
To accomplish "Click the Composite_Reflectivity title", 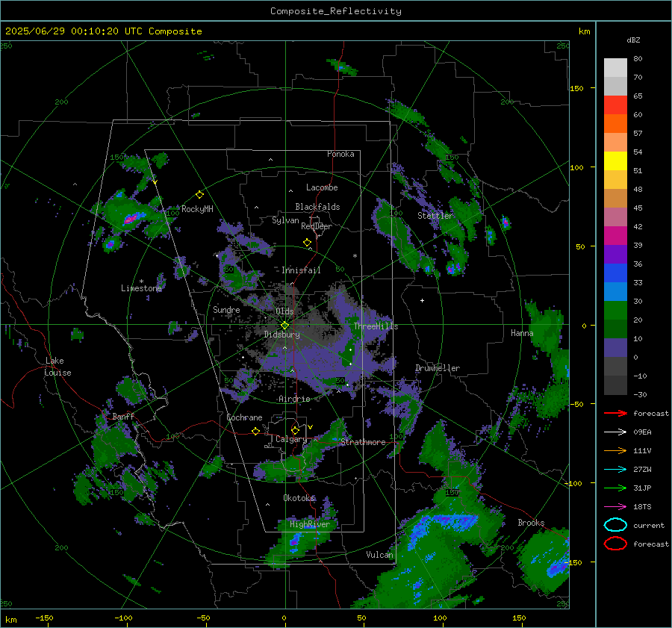I will tap(336, 11).
